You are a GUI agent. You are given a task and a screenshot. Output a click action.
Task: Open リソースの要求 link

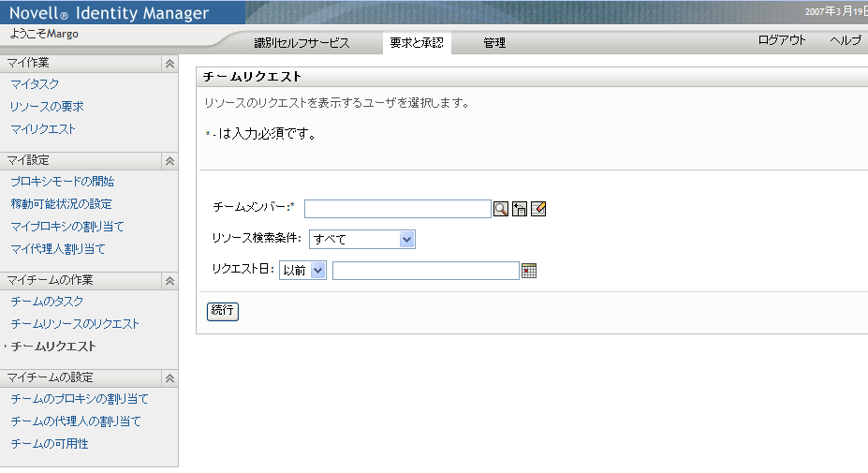coord(47,107)
